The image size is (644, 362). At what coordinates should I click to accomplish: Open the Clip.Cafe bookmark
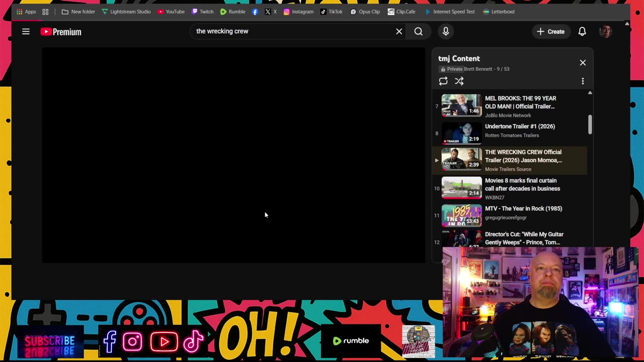pyautogui.click(x=401, y=12)
